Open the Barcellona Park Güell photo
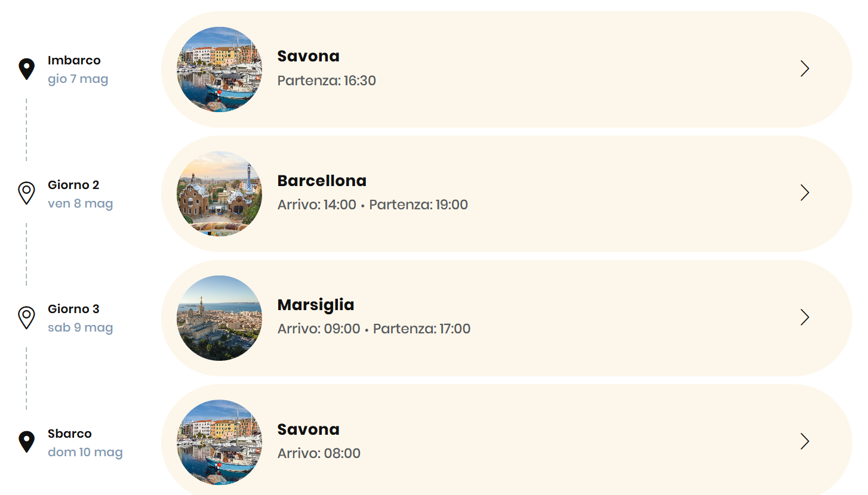868x495 pixels. (x=220, y=193)
